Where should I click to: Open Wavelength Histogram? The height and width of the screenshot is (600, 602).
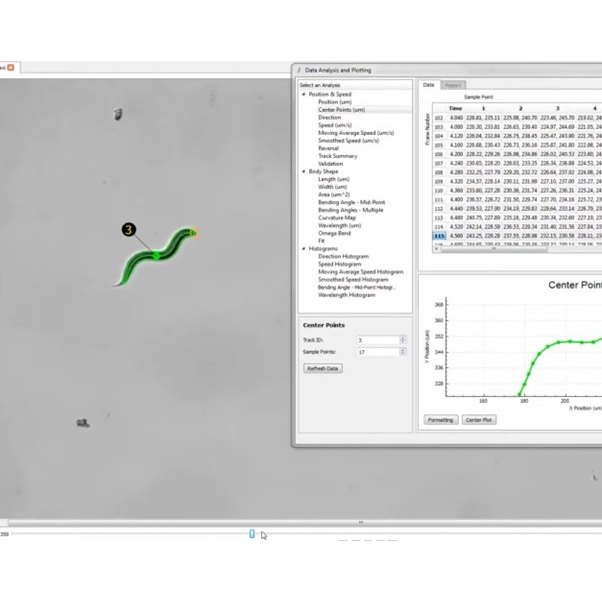coord(347,295)
